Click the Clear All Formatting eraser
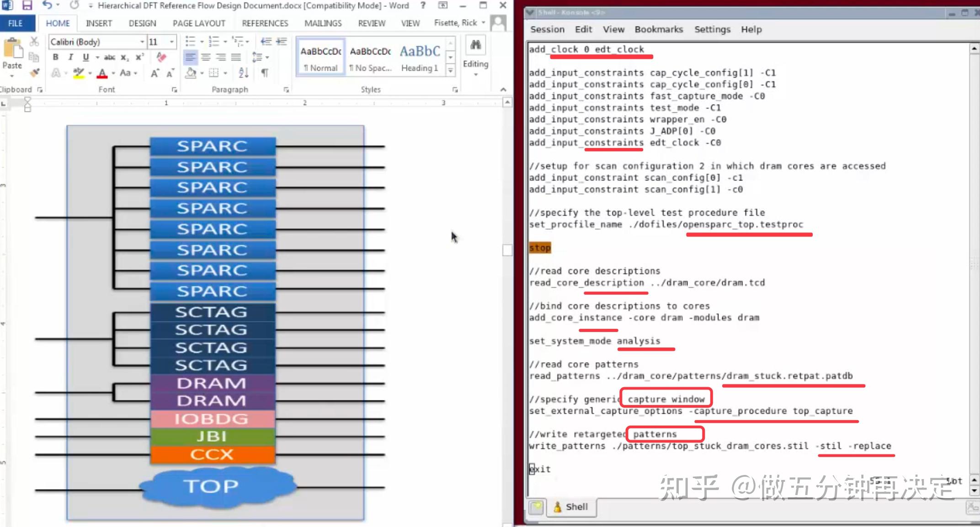Screen dimensions: 980x527 click(162, 57)
